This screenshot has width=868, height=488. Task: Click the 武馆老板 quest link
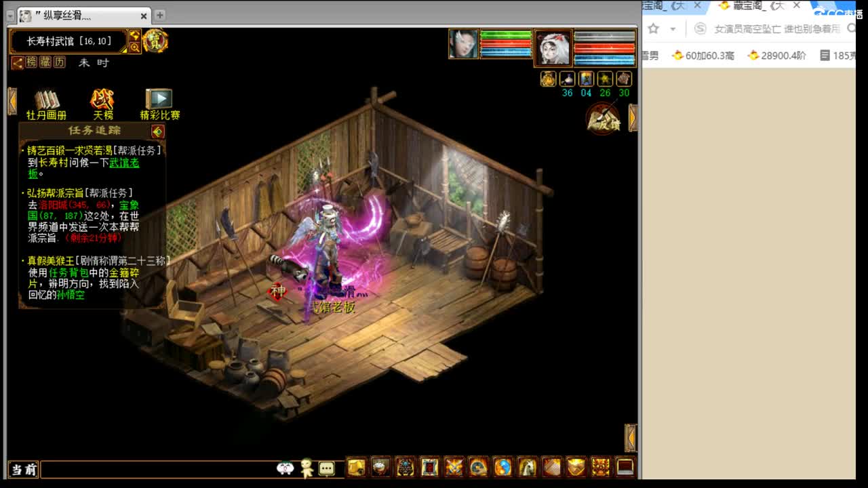(124, 163)
